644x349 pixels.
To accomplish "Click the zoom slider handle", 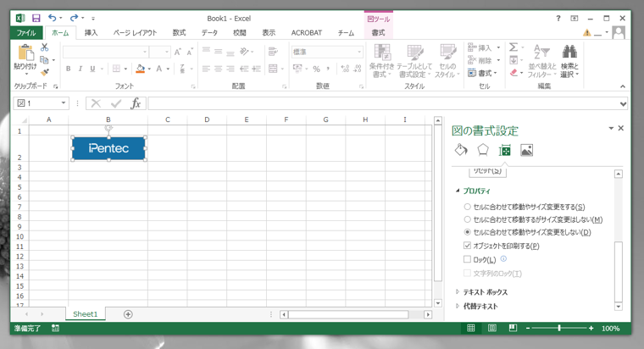I will (x=559, y=328).
